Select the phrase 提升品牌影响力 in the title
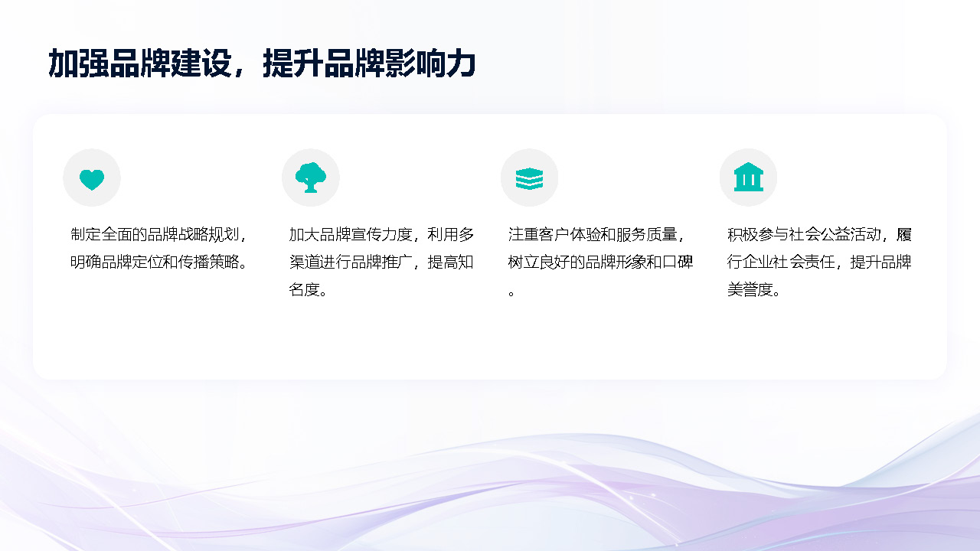This screenshot has height=551, width=980. (x=371, y=64)
